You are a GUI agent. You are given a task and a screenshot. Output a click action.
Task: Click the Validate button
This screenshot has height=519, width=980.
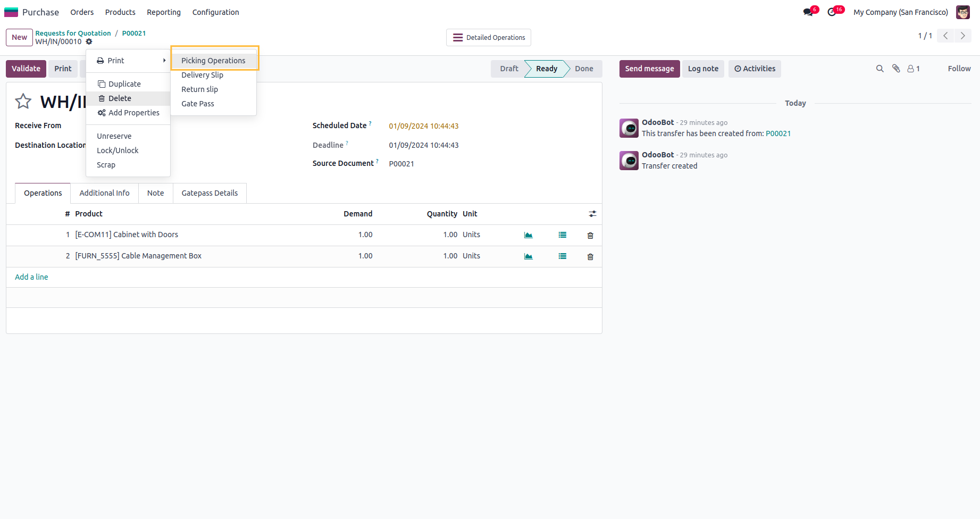point(26,69)
